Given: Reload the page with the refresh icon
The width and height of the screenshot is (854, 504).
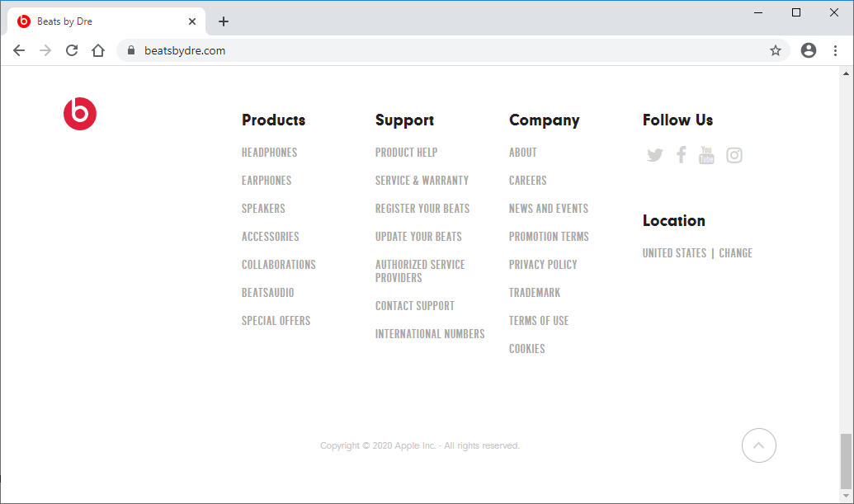Looking at the screenshot, I should [x=72, y=50].
